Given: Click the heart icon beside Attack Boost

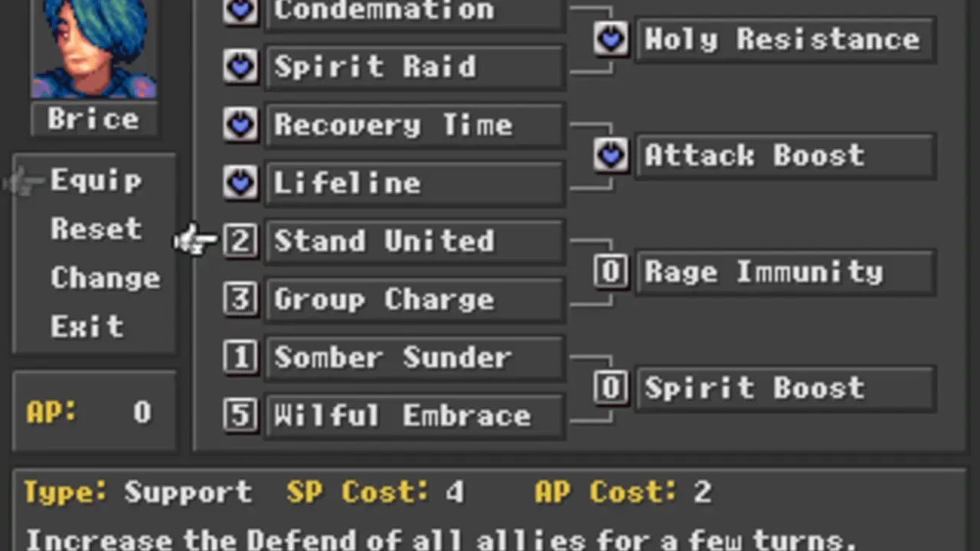Looking at the screenshot, I should coord(611,155).
